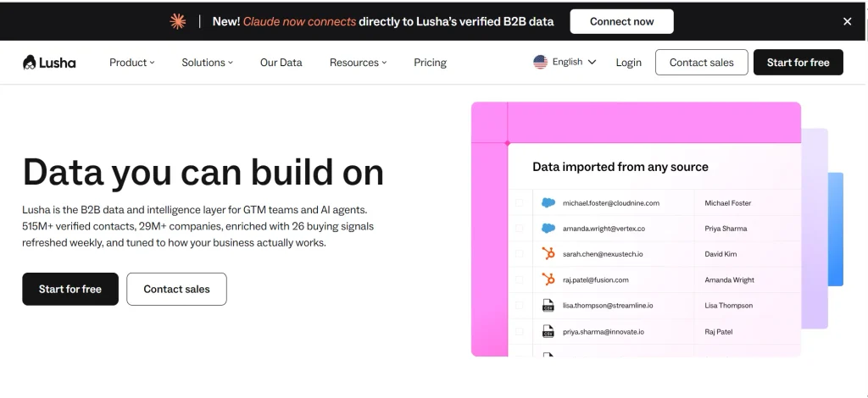Click Connect now in the banner
The height and width of the screenshot is (398, 868).
[x=621, y=21]
